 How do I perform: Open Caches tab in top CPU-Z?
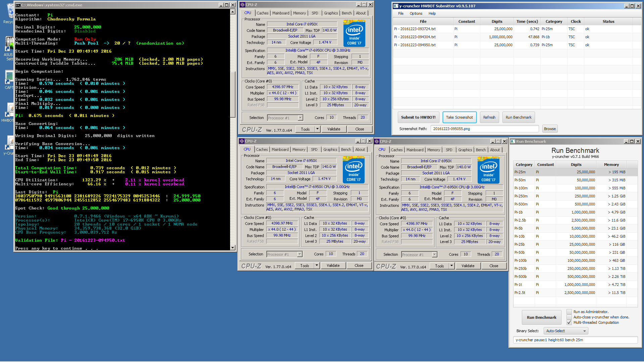tap(263, 13)
